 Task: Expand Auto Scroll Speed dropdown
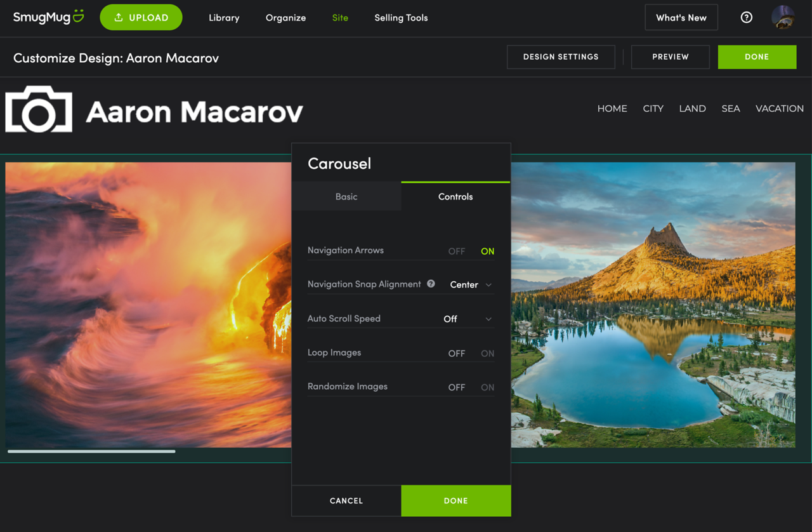(x=467, y=319)
